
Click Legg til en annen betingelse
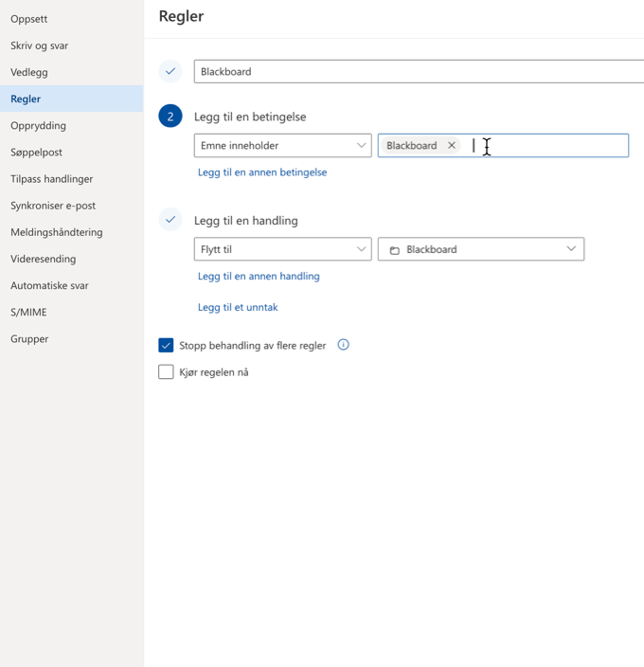click(x=262, y=172)
